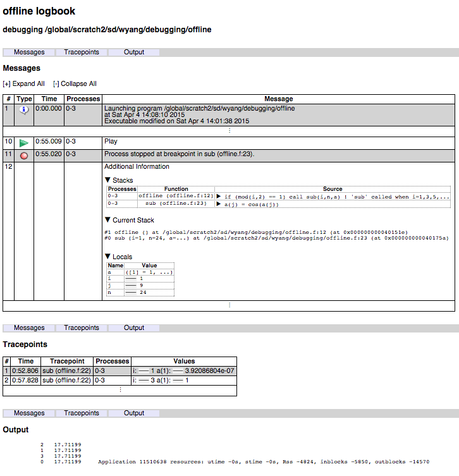The height and width of the screenshot is (476, 459).
Task: Expand hidden messages ellipsis below row 1
Action: click(x=229, y=131)
